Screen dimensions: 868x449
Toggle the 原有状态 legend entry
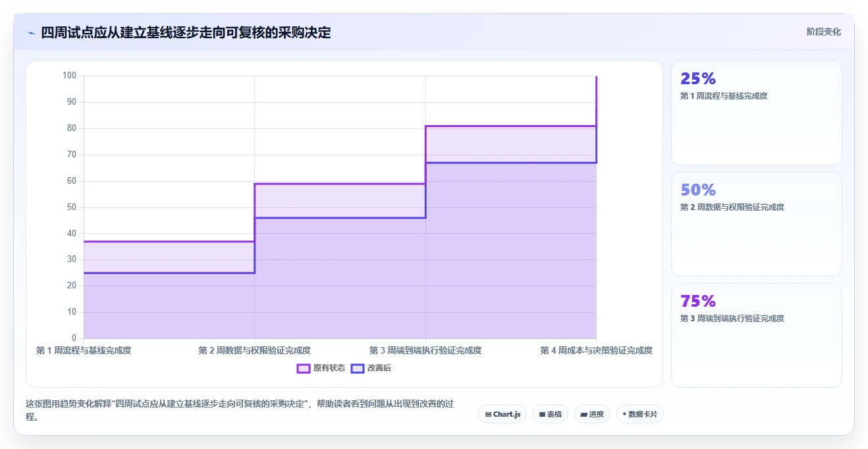(x=321, y=368)
